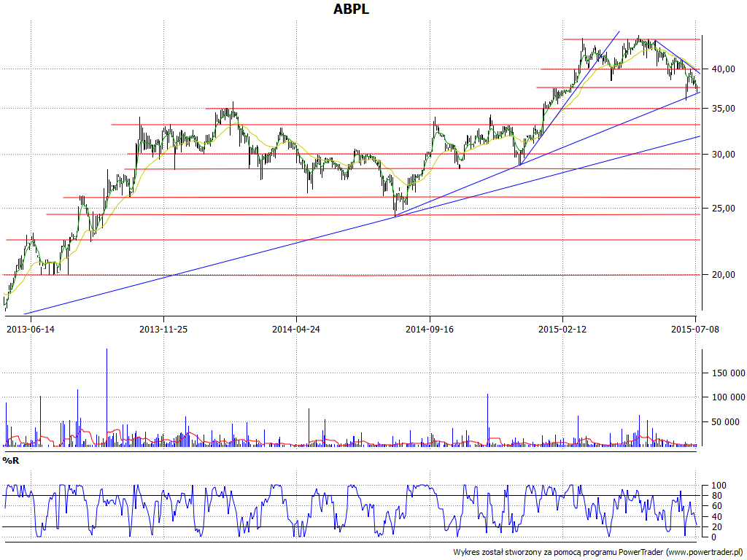747x560 pixels.
Task: Select the 2013-06-14 date label
Action: point(31,330)
